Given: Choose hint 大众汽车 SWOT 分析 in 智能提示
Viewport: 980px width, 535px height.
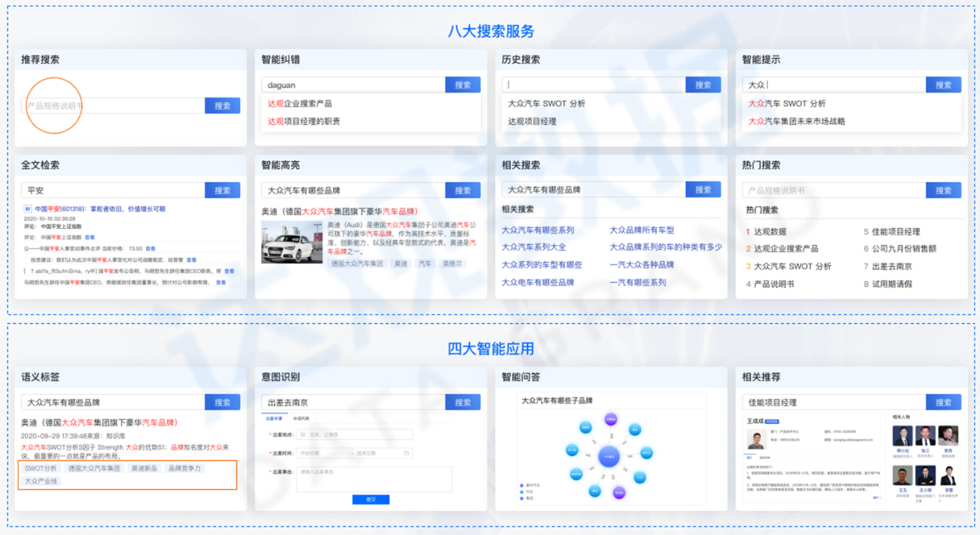Looking at the screenshot, I should pos(786,103).
